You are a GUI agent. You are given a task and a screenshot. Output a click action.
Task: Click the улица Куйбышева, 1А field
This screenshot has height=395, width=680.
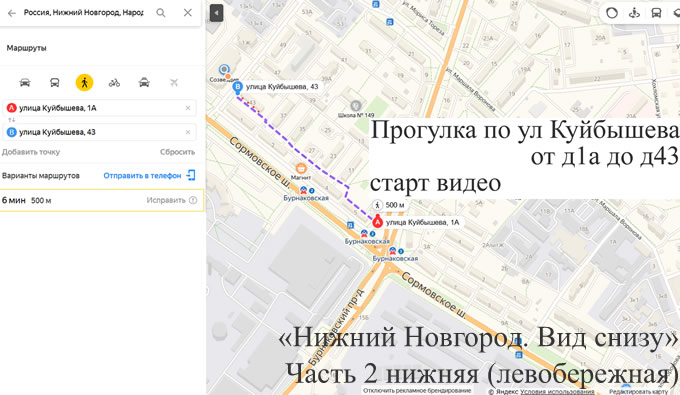(99, 108)
